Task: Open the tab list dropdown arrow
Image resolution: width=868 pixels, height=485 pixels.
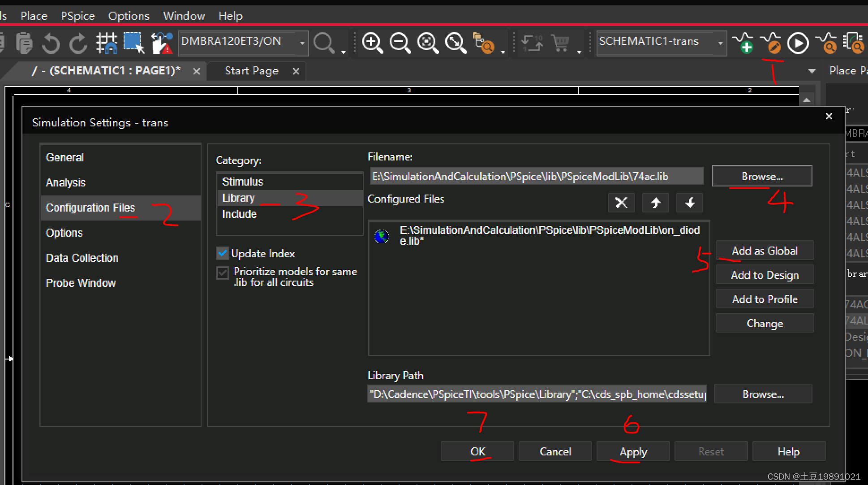Action: 812,71
